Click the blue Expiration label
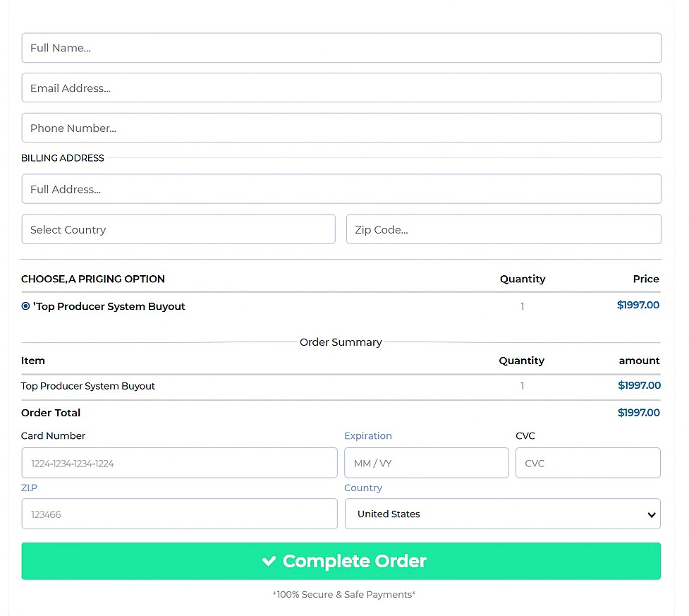Image resolution: width=689 pixels, height=616 pixels. (x=367, y=436)
